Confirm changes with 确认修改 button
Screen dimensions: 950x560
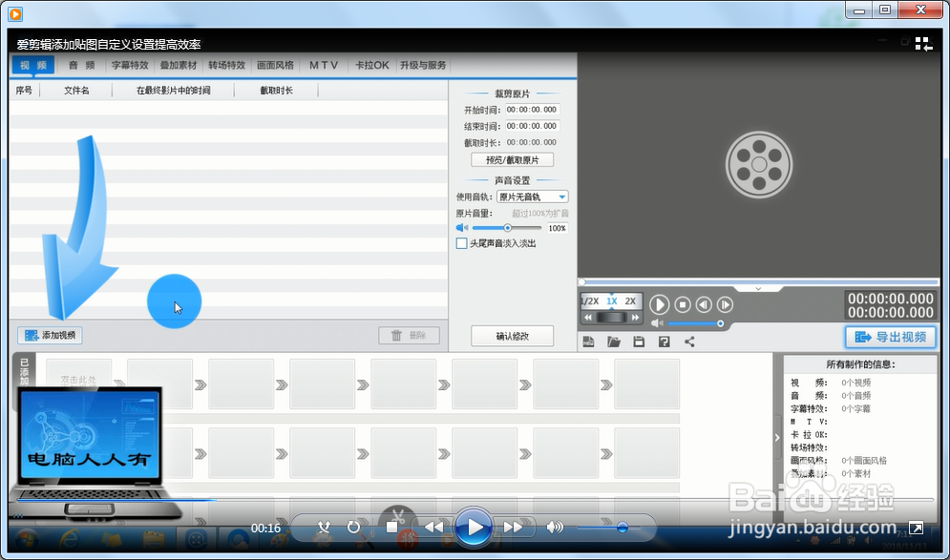point(513,336)
